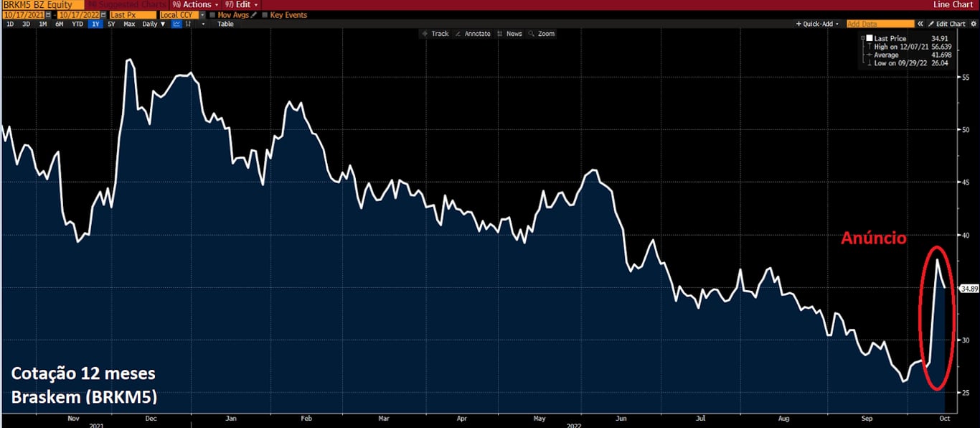Click the end date field 10/17/2022
The height and width of the screenshot is (428, 980).
[x=80, y=14]
